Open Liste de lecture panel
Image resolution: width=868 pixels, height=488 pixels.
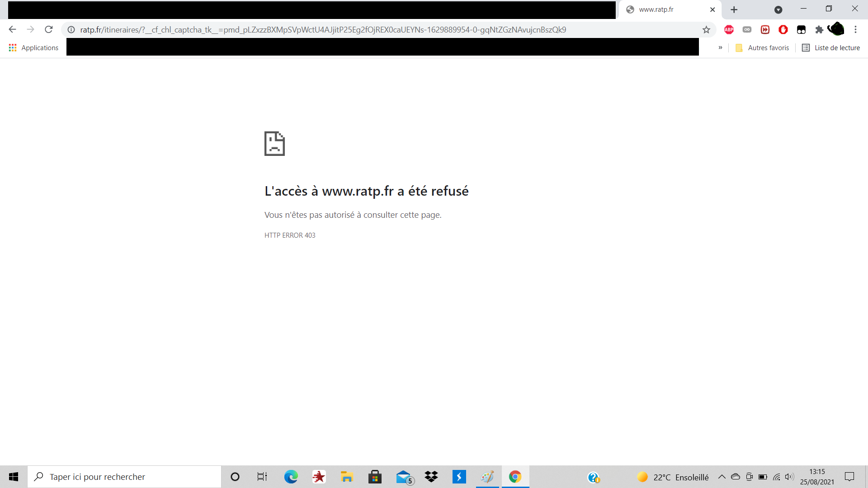(831, 48)
